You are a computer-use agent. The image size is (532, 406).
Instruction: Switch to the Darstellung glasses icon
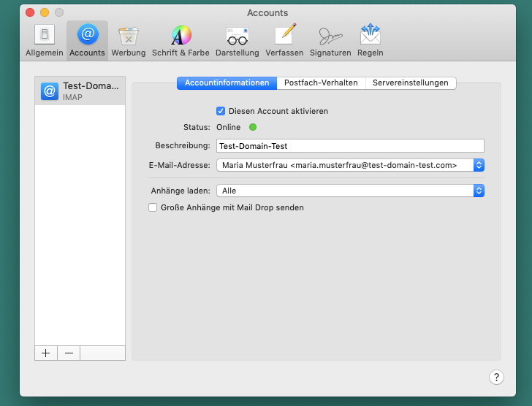(x=237, y=40)
